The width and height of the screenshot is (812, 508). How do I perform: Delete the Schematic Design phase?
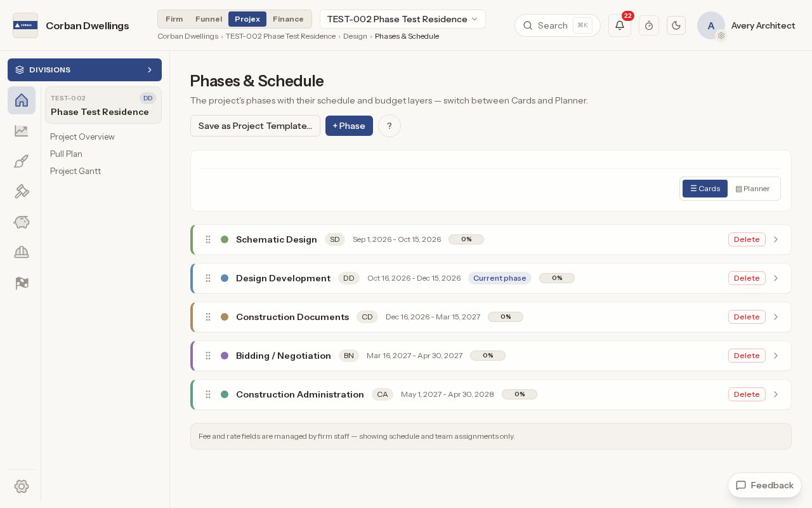[747, 239]
